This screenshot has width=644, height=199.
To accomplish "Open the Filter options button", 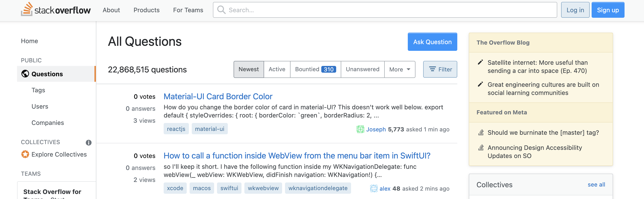I will tap(440, 69).
